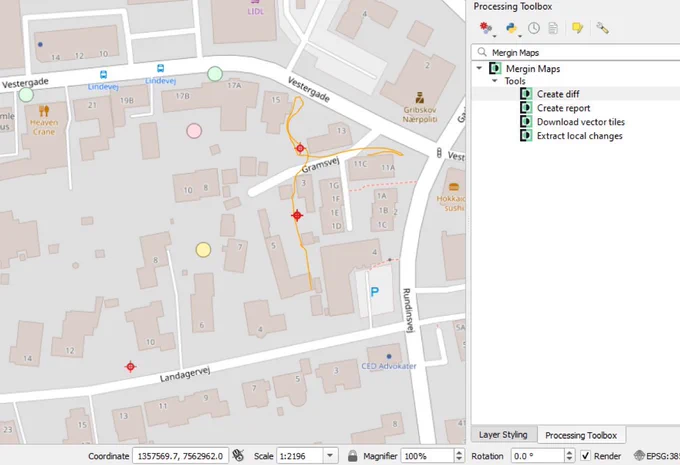The width and height of the screenshot is (680, 465).
Task: Click the icon beside Download vector tiles
Action: point(526,121)
